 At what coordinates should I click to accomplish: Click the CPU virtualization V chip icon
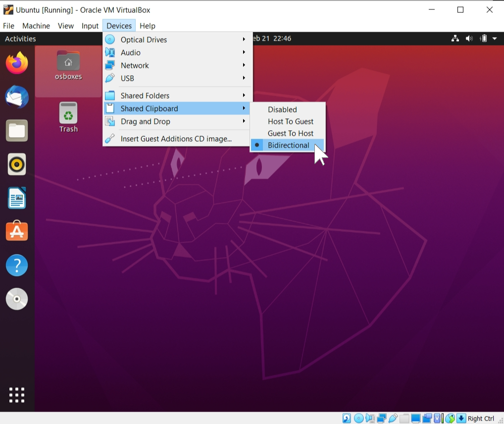(437, 418)
